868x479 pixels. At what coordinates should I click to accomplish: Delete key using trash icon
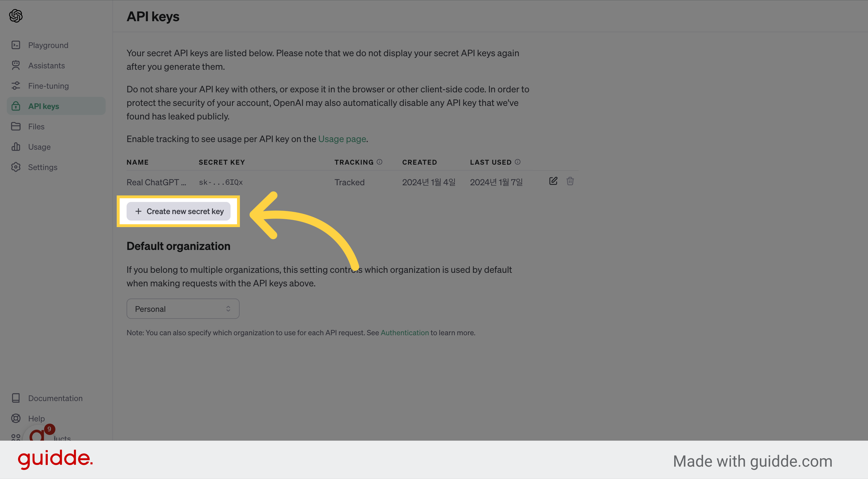pyautogui.click(x=570, y=181)
